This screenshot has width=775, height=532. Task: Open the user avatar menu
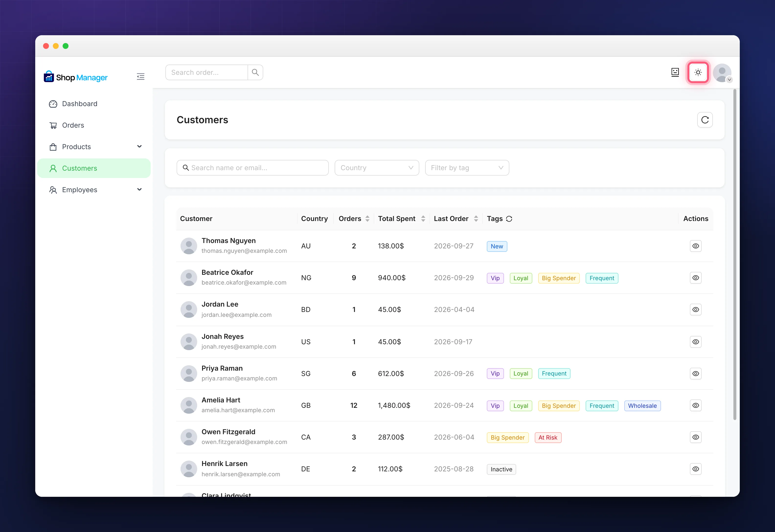(722, 73)
